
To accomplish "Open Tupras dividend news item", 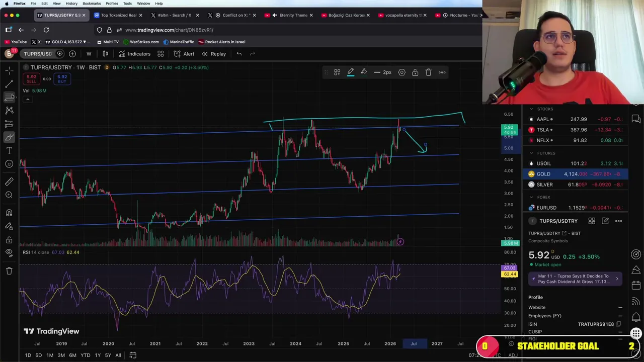I will click(576, 279).
